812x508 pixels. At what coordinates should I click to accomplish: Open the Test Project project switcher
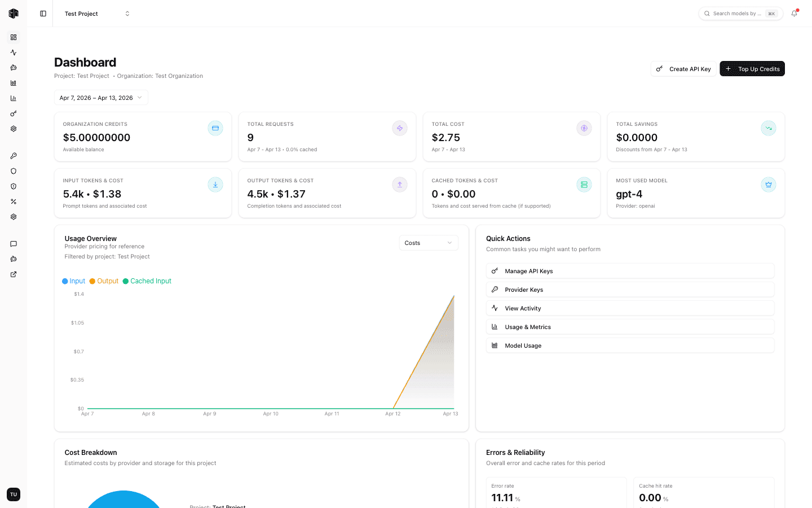click(x=96, y=13)
